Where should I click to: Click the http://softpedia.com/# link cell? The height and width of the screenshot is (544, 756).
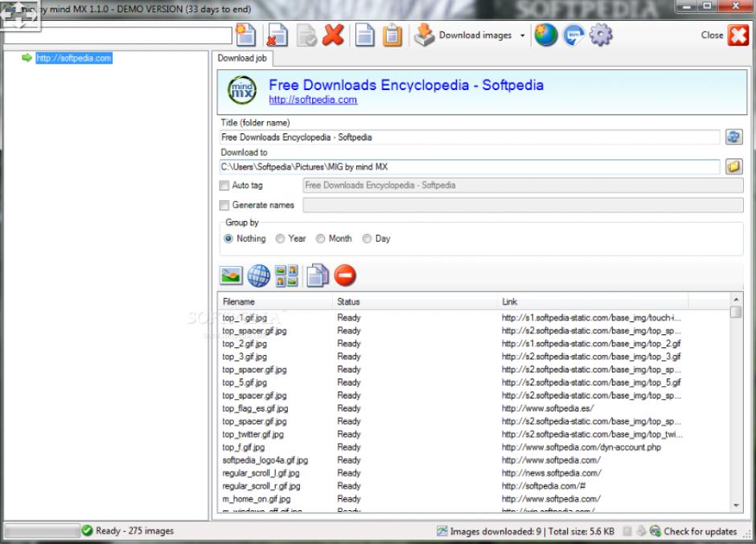pos(544,486)
